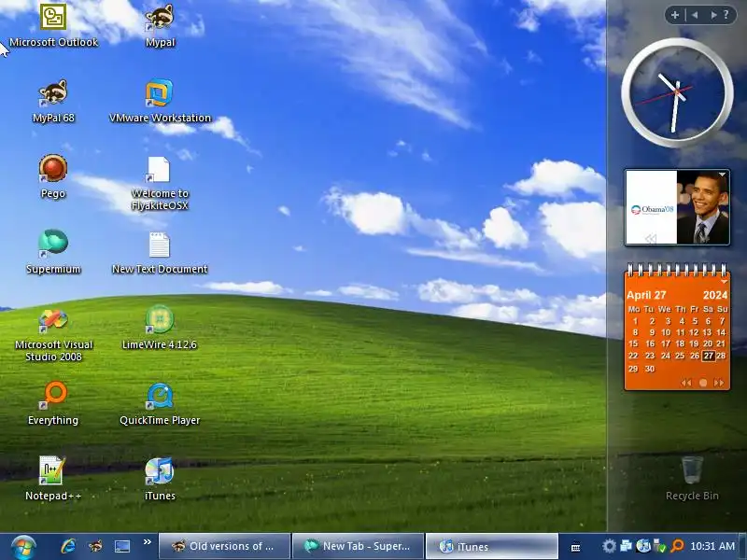Screen dimensions: 747x560
Task: Click the Show Desktop Quick Launch icon
Action: 122,546
